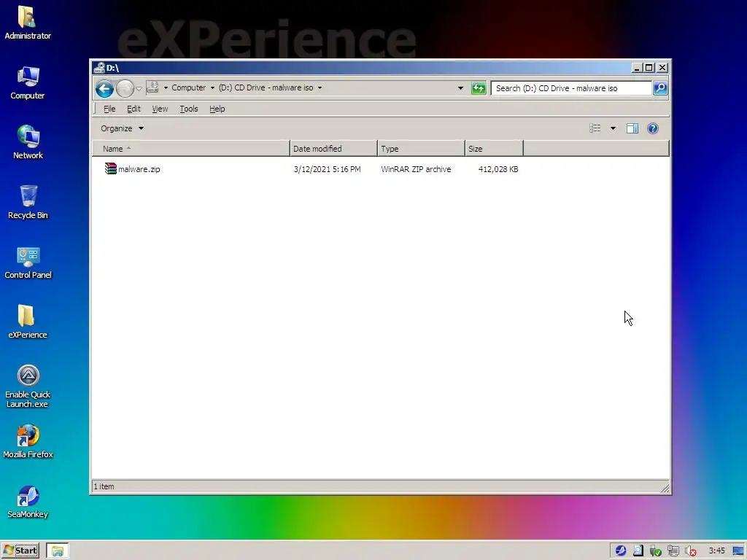
Task: Open the File menu
Action: coord(109,109)
